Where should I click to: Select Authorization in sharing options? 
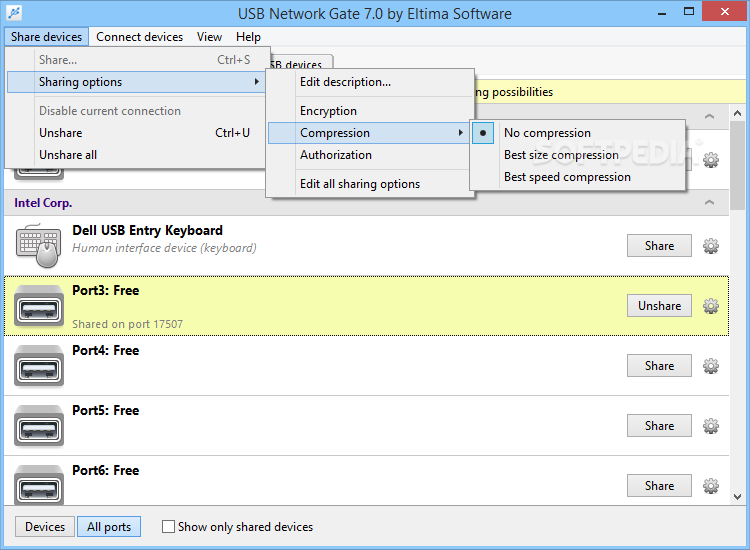tap(370, 155)
